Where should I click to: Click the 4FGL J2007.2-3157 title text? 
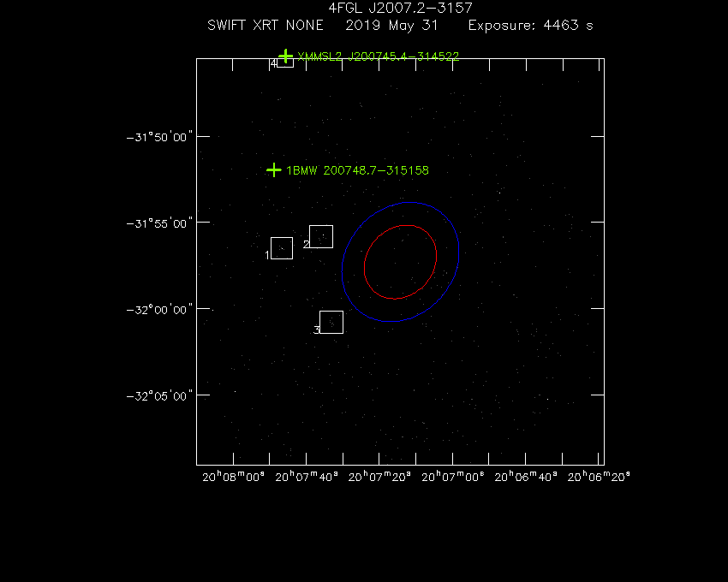point(400,8)
